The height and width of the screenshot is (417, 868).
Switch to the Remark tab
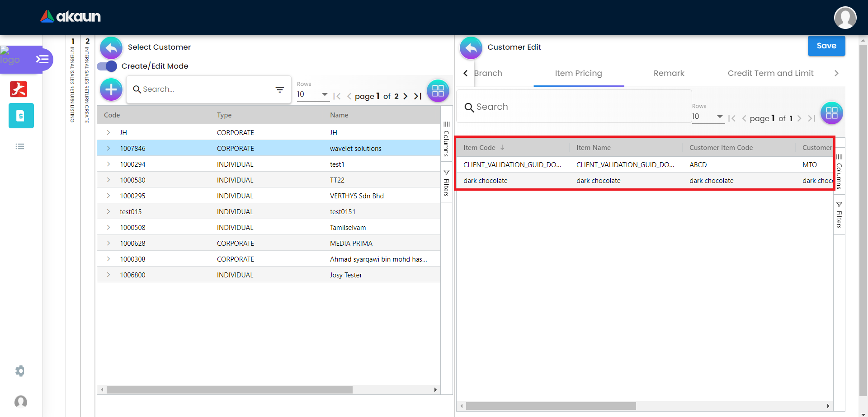pyautogui.click(x=669, y=73)
